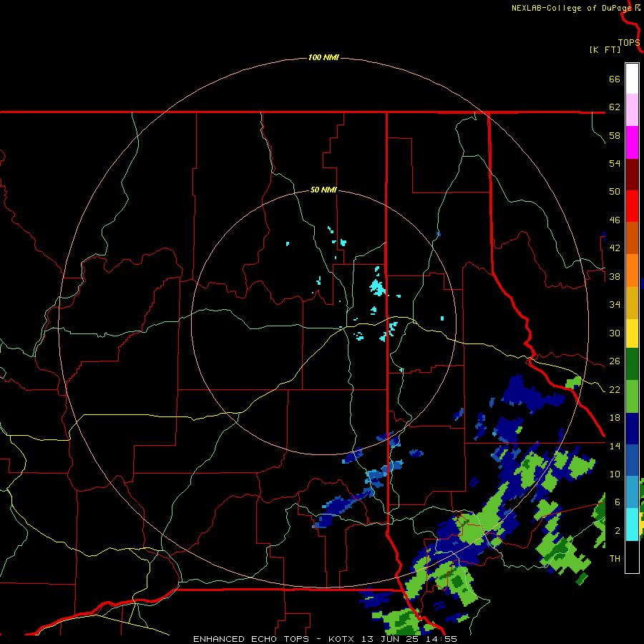Click the legend value "66"
The width and height of the screenshot is (644, 644).
pyautogui.click(x=615, y=79)
